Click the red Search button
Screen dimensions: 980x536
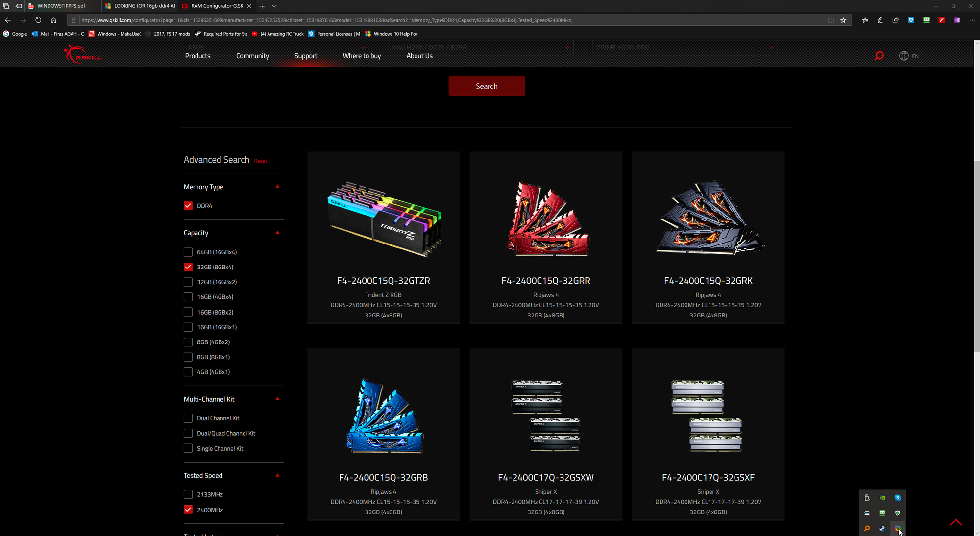tap(487, 86)
